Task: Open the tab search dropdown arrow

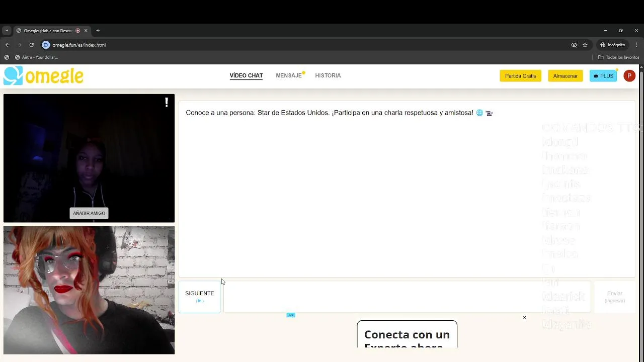Action: (x=7, y=31)
